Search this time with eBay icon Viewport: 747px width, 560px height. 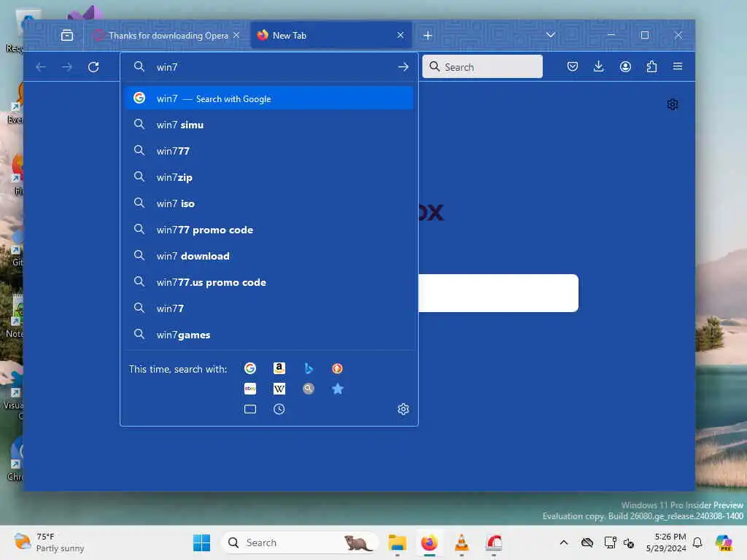pos(250,389)
